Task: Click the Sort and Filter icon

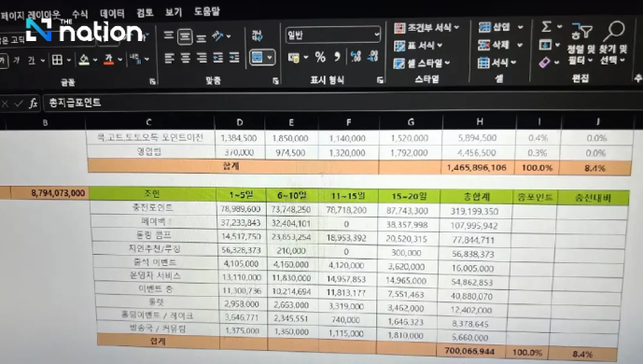Action: point(582,32)
